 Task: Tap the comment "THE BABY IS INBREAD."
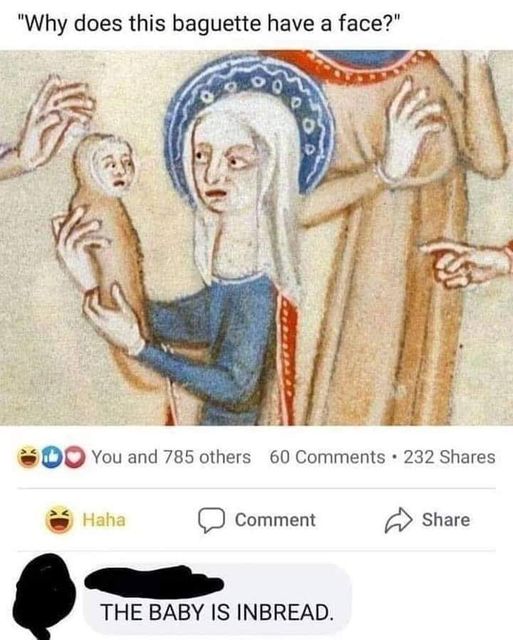[216, 613]
